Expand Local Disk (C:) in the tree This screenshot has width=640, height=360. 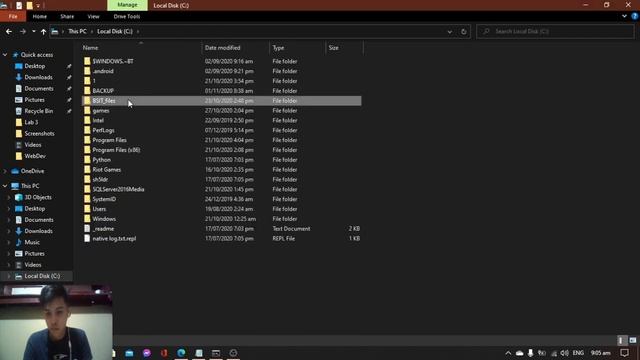[9, 276]
